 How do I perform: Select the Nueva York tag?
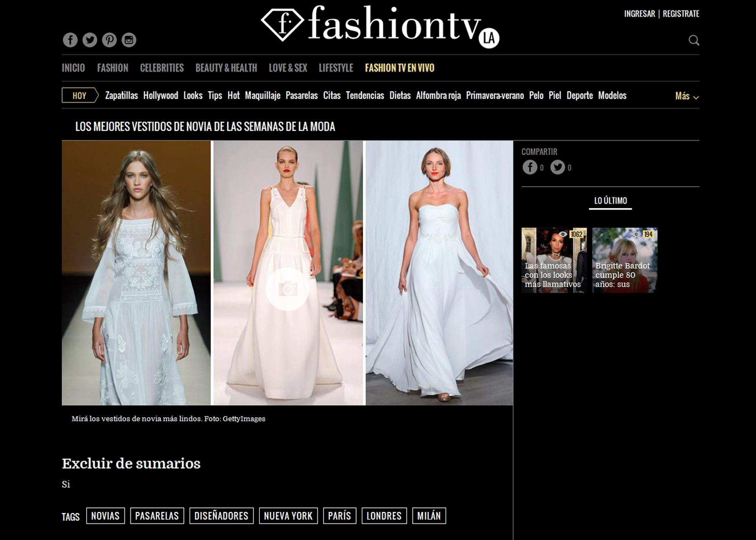288,516
